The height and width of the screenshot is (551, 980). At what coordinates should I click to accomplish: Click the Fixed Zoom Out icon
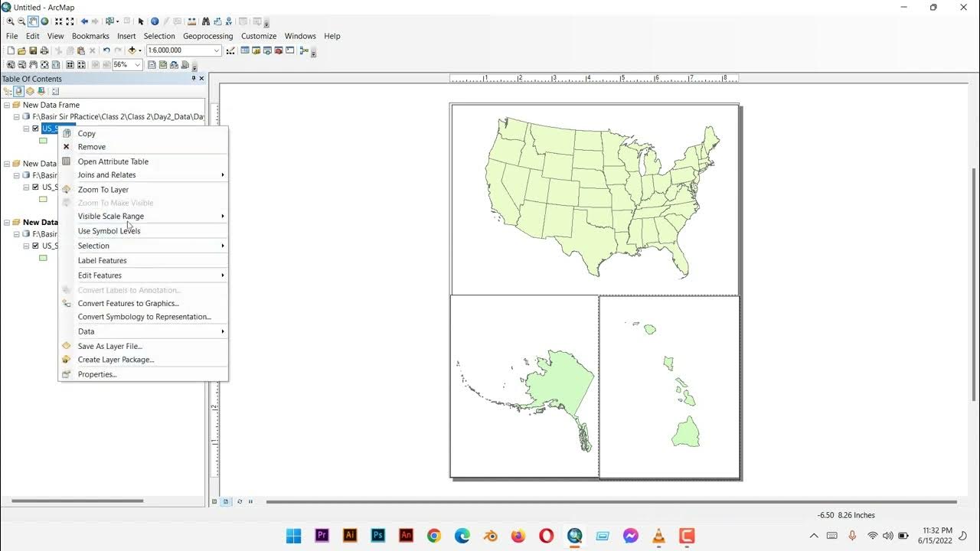click(x=70, y=21)
